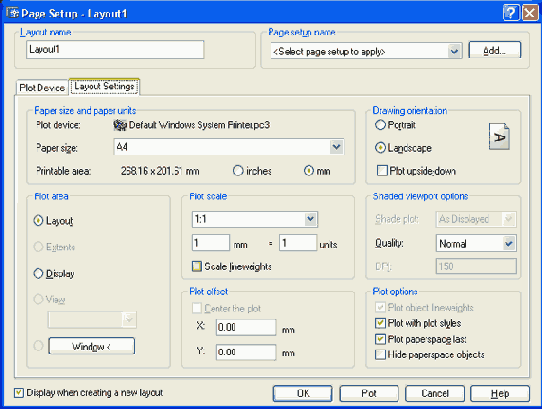Viewport: 542px width, 409px height.
Task: Open the page setup name dropdown
Action: [454, 52]
